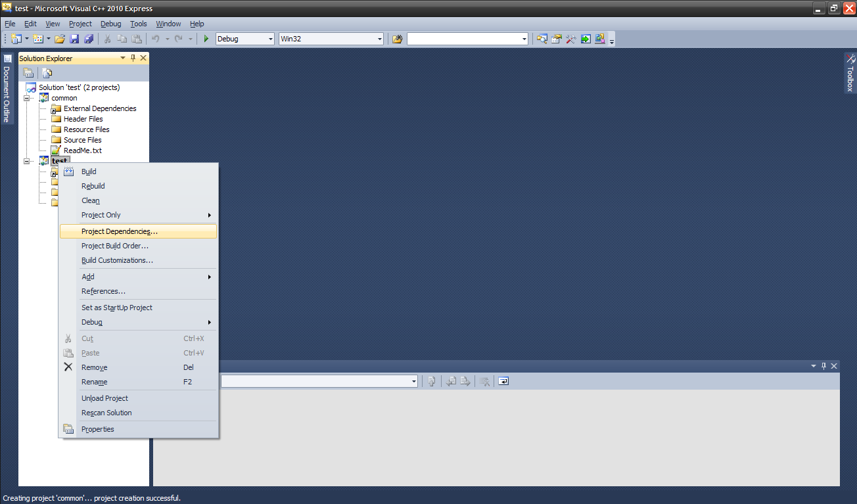
Task: Click the Find in Files toolbar icon
Action: click(x=397, y=39)
